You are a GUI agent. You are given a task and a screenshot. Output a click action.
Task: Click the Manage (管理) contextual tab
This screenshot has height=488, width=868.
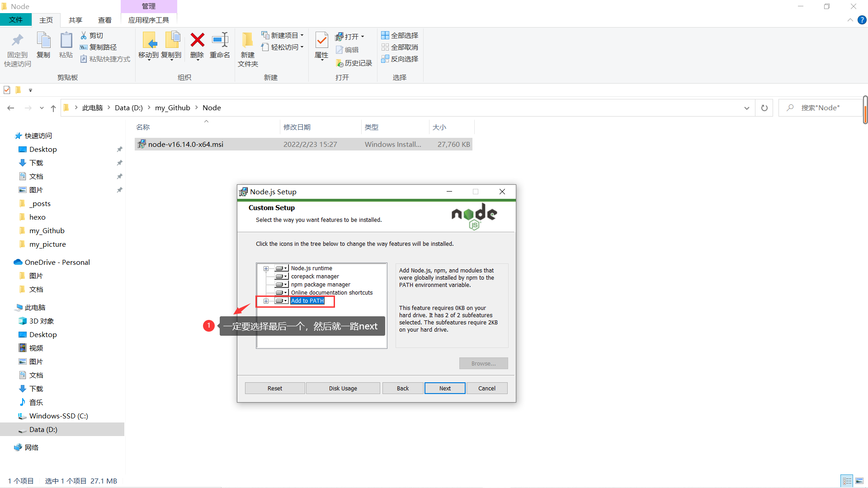tap(149, 6)
